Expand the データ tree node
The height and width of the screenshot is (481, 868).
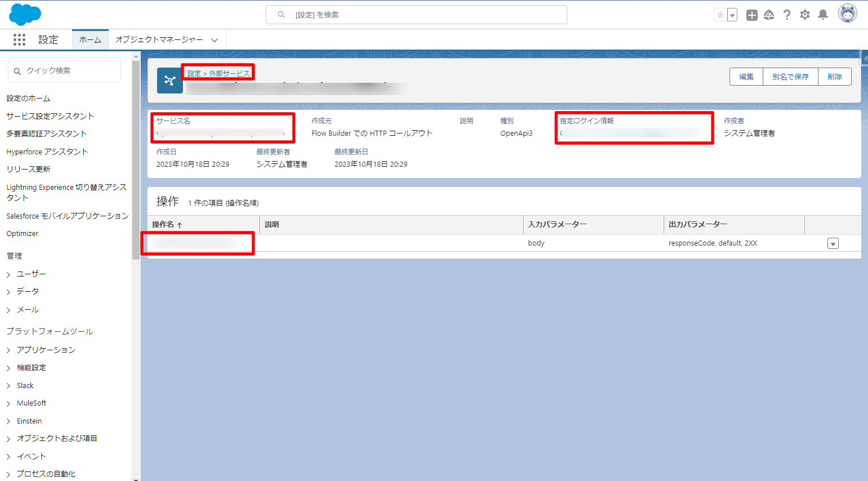click(8, 292)
